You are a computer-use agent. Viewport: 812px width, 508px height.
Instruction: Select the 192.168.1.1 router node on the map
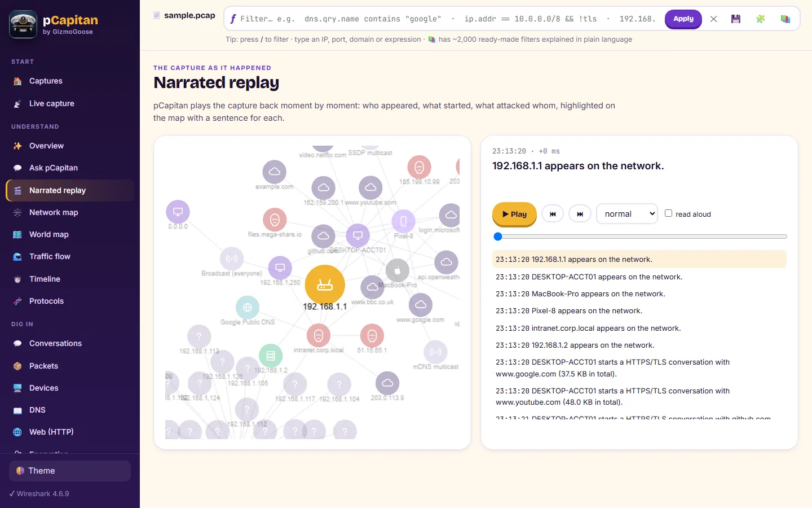click(325, 285)
